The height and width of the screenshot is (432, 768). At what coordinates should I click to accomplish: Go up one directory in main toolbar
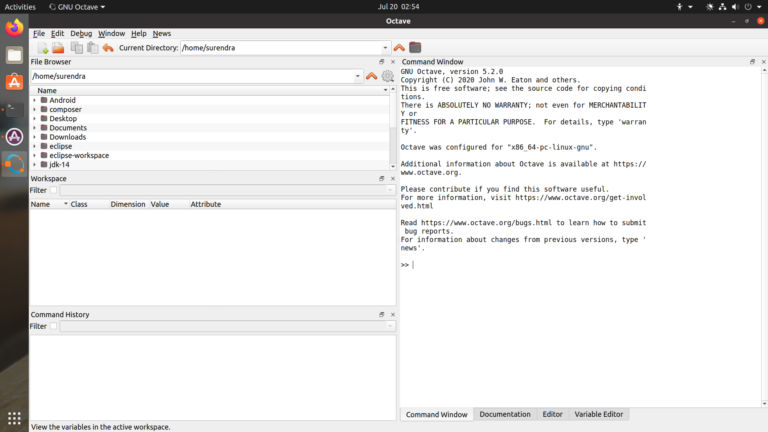pos(399,48)
